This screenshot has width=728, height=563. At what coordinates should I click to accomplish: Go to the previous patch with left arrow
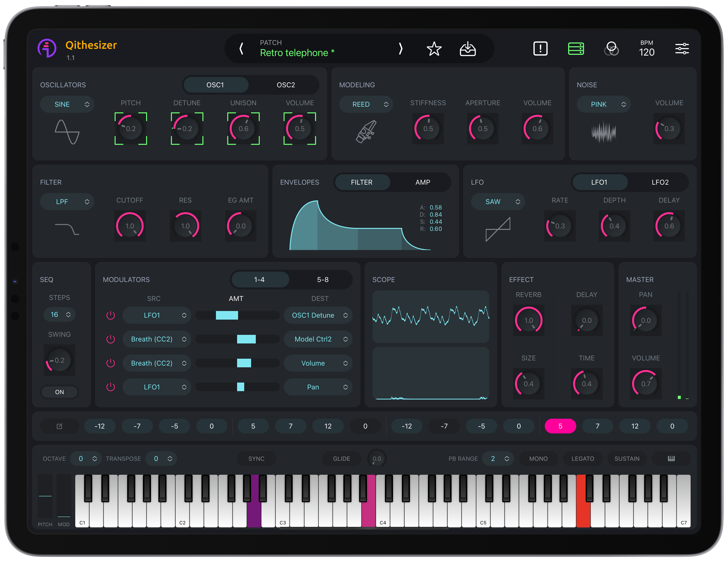[x=241, y=49]
